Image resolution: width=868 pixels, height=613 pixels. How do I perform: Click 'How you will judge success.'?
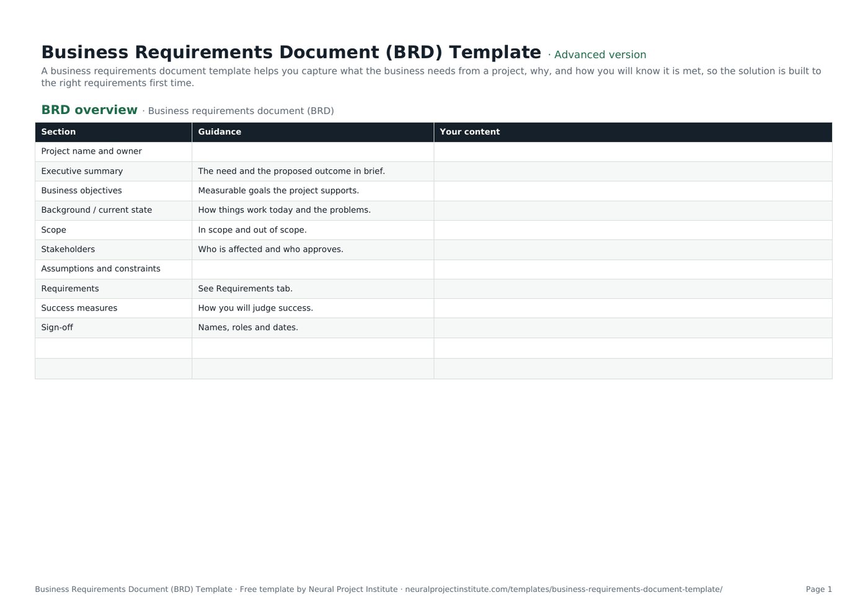255,308
